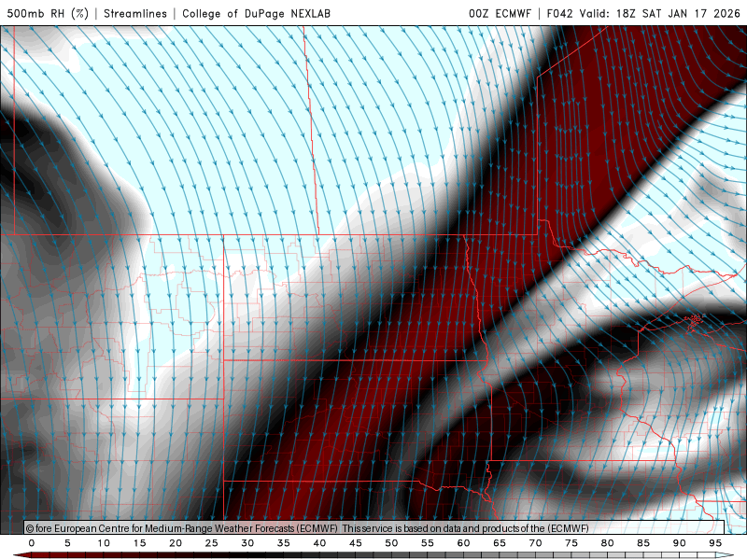Click the "75" legend value
The height and width of the screenshot is (560, 747).
[571, 543]
